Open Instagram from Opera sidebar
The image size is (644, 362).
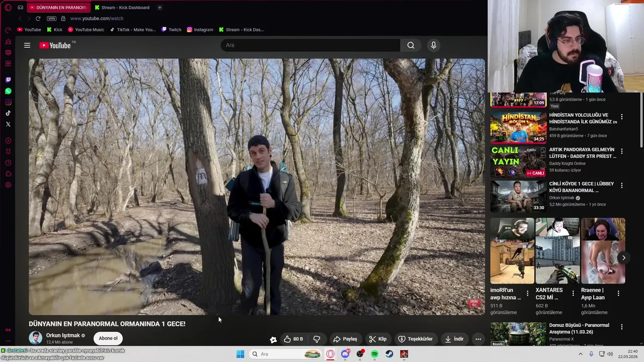tap(8, 102)
